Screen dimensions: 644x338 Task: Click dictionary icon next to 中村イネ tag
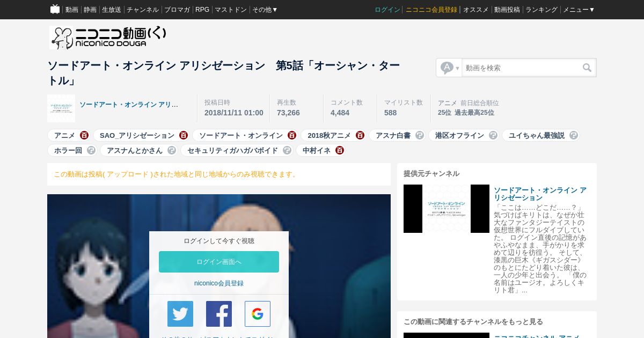pyautogui.click(x=340, y=150)
